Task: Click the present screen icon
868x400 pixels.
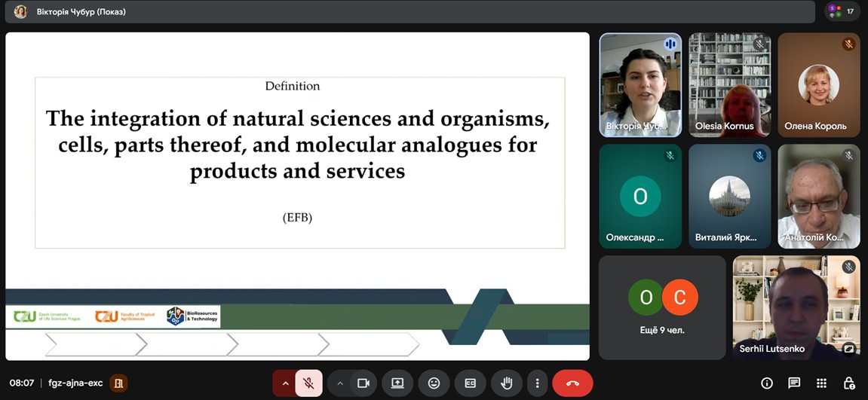Action: coord(397,383)
